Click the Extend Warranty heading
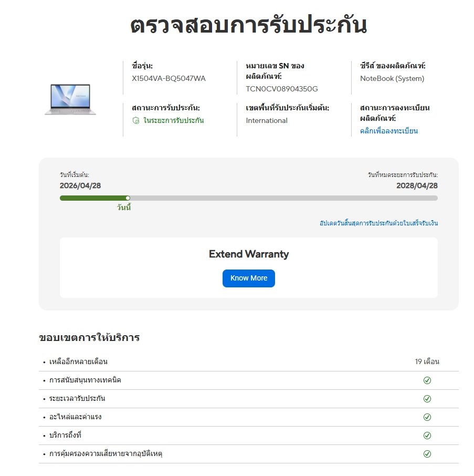This screenshot has height=476, width=474. tap(249, 254)
